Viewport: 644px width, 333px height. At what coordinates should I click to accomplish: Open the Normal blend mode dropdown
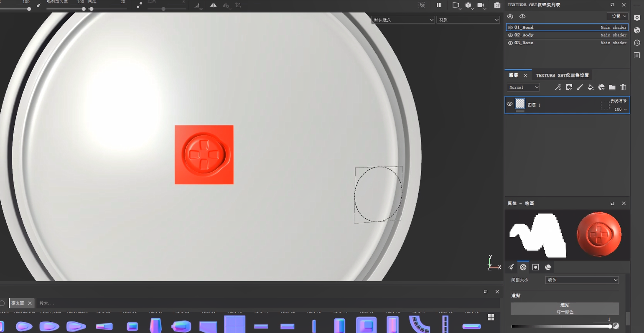click(523, 87)
